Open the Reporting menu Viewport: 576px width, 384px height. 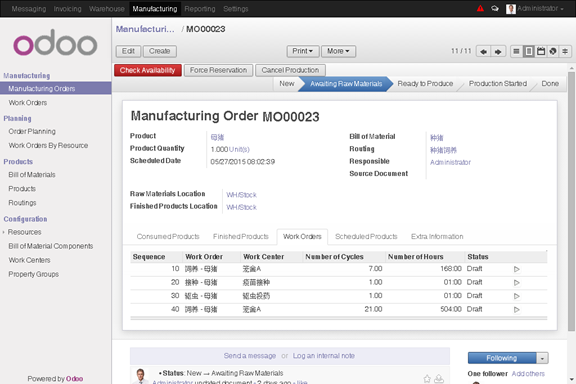click(x=200, y=9)
